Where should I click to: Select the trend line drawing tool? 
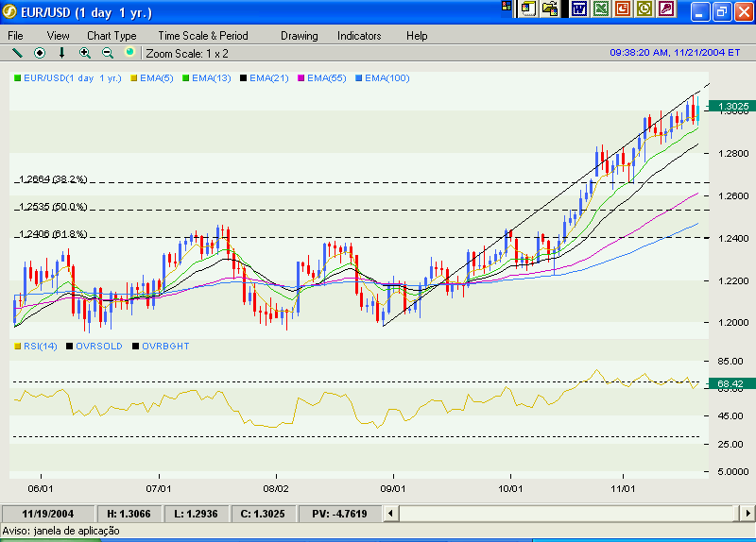pyautogui.click(x=17, y=53)
